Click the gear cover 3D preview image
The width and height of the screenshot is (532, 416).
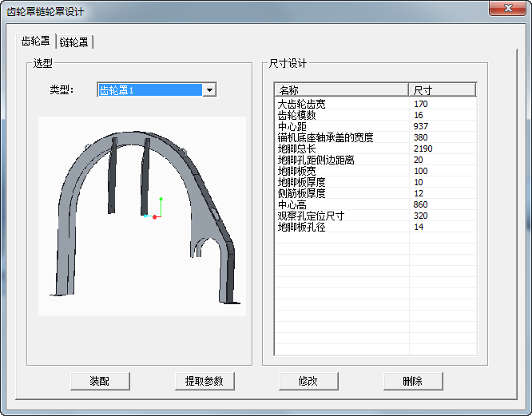point(142,216)
